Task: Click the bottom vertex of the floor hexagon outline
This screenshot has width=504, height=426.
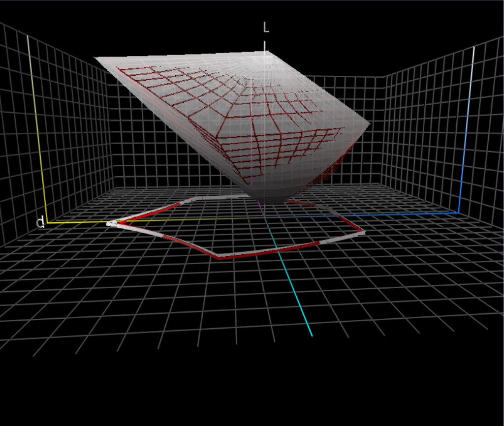Action: [219, 257]
